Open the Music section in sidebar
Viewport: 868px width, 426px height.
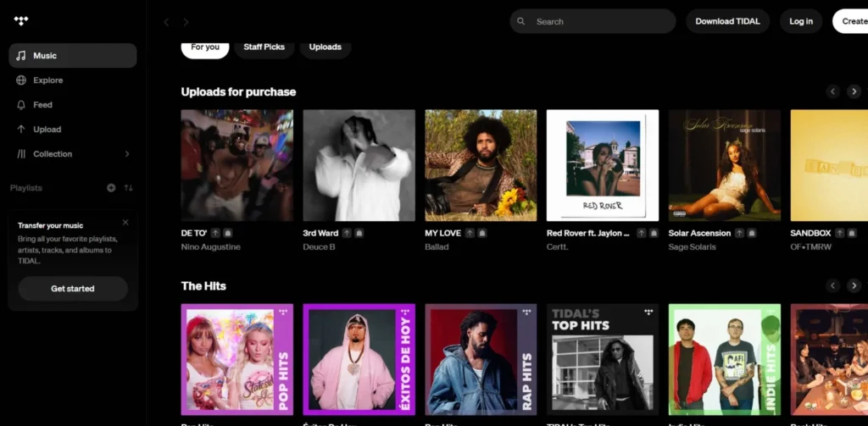click(x=73, y=55)
